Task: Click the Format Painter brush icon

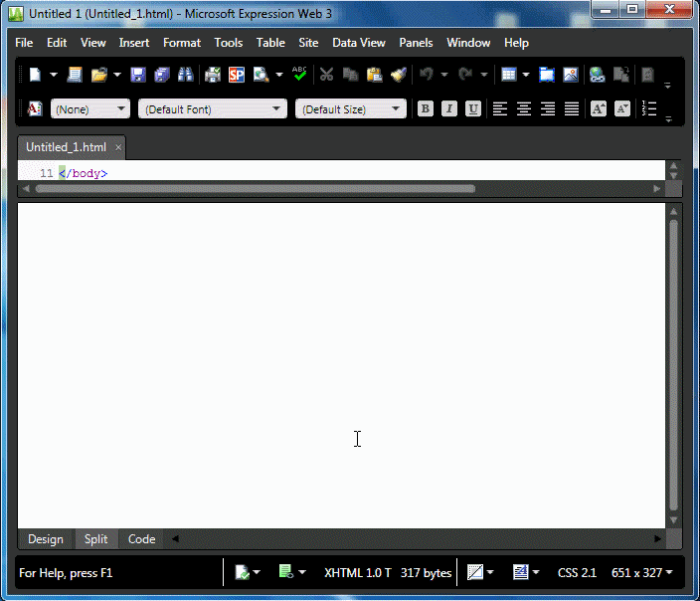Action: [399, 75]
